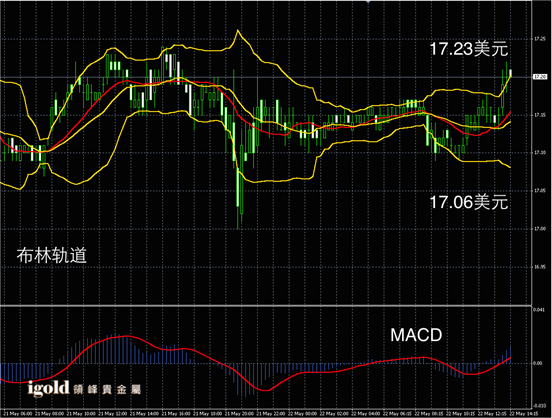552x418 pixels.
Task: Click the 布林轨道 text label
Action: (52, 255)
